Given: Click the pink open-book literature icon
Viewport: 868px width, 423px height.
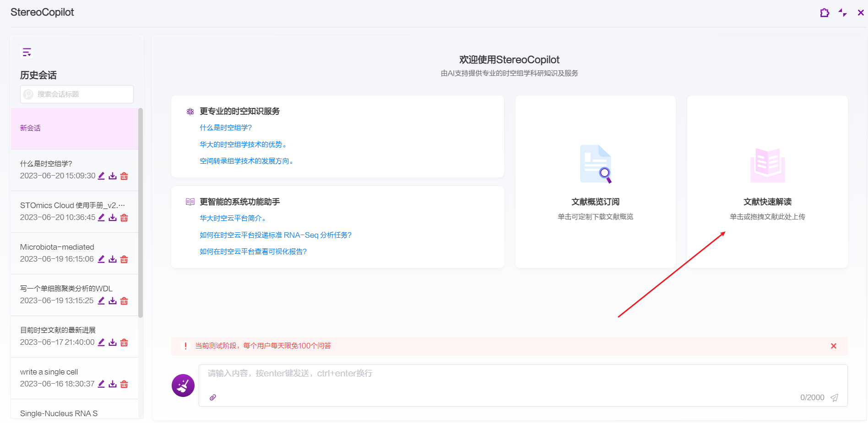Looking at the screenshot, I should pos(768,165).
